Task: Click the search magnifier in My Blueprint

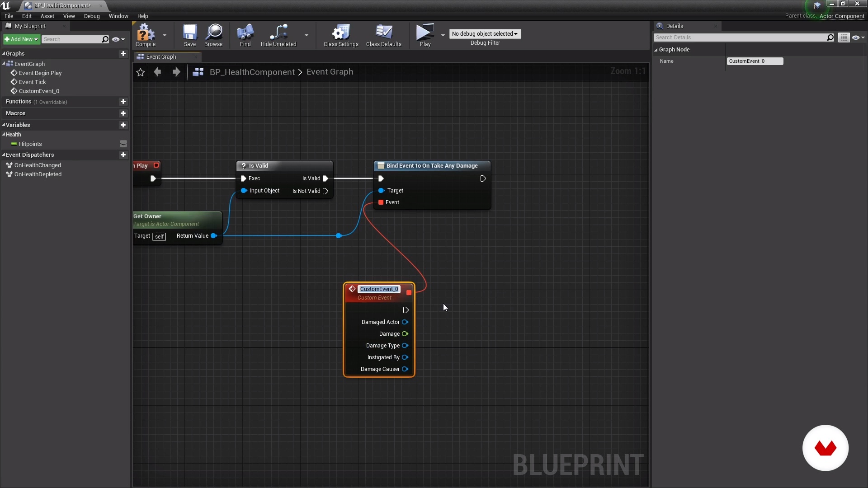Action: [x=105, y=39]
